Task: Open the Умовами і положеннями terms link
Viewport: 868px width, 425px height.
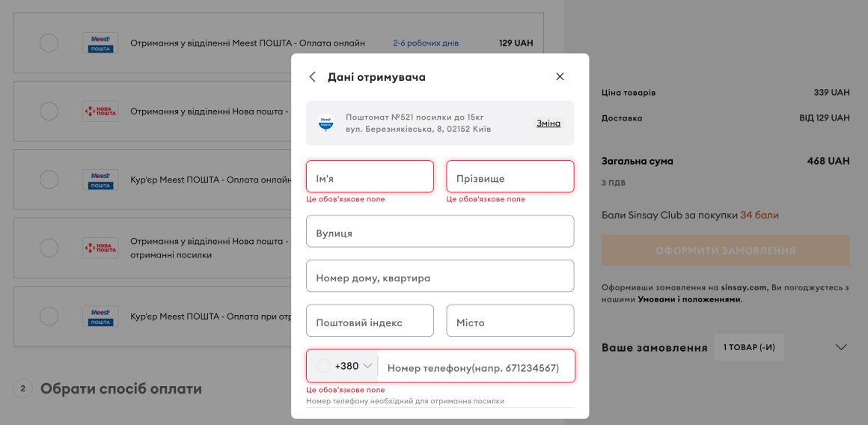Action: click(689, 299)
